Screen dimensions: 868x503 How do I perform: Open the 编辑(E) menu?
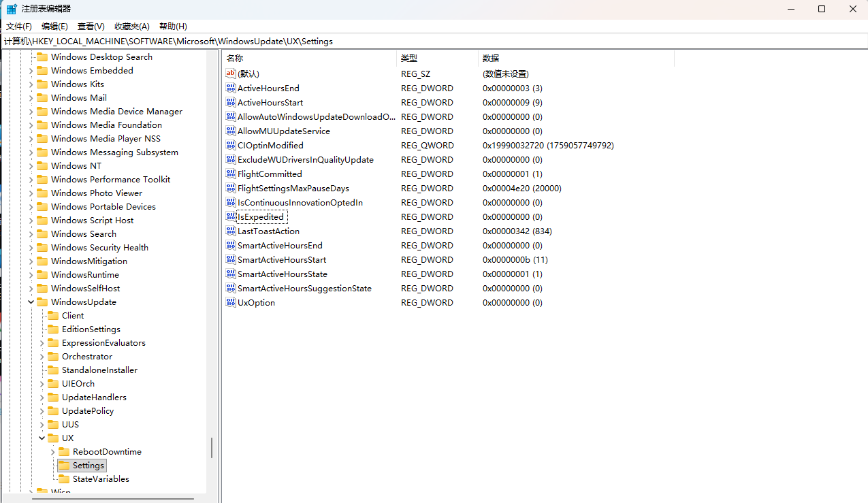click(x=54, y=26)
